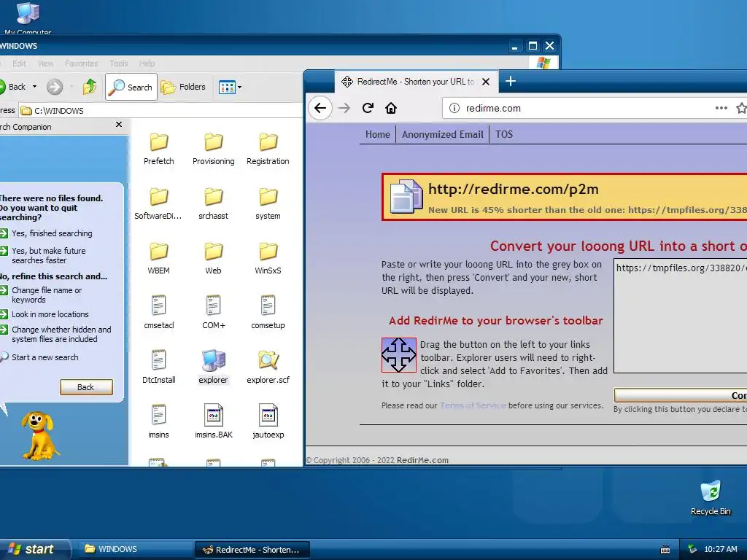Close the Search Companion pane
747x560 pixels.
click(x=119, y=124)
